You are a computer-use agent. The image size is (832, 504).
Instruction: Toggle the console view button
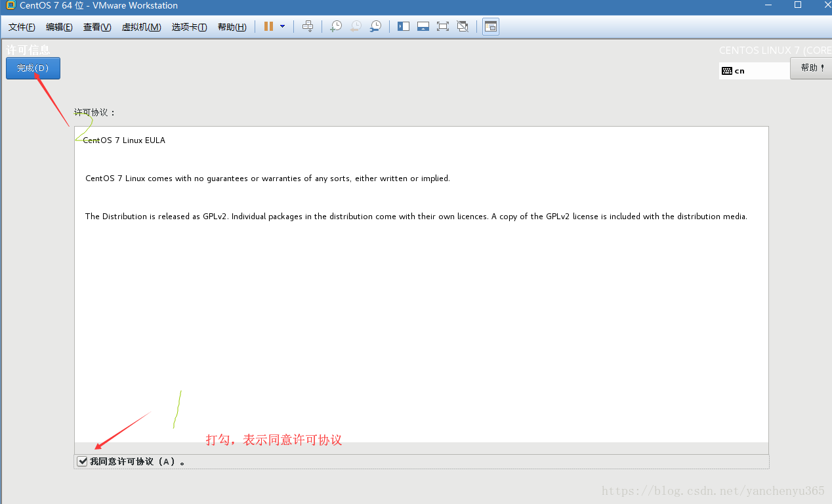(x=491, y=26)
